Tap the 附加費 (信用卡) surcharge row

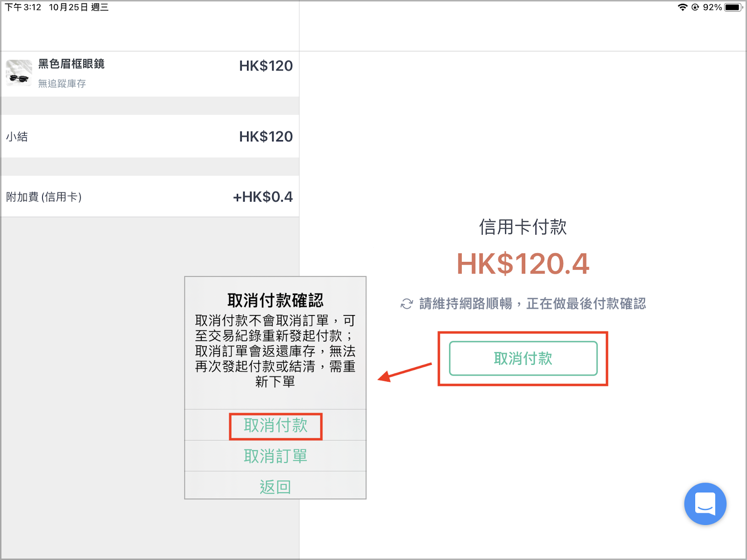click(x=150, y=196)
